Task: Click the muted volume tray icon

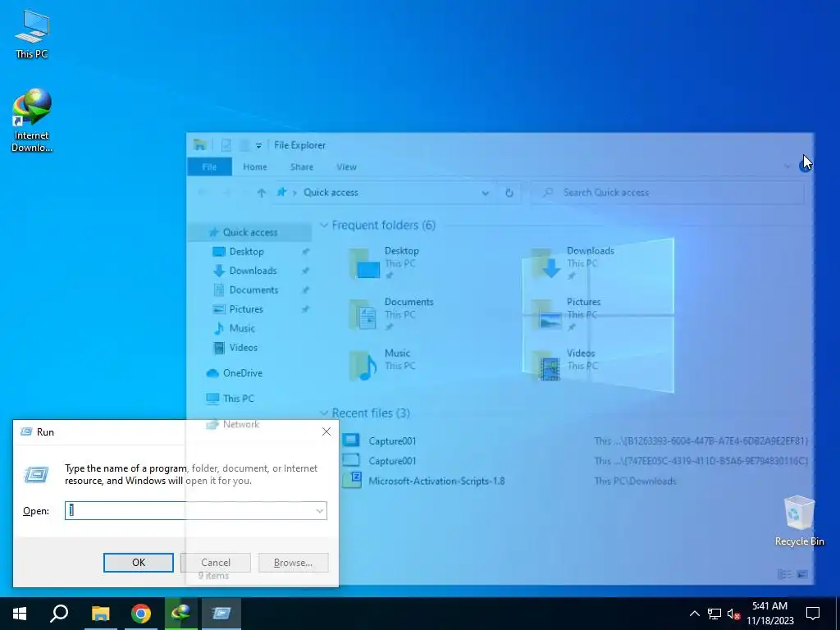Action: (733, 614)
